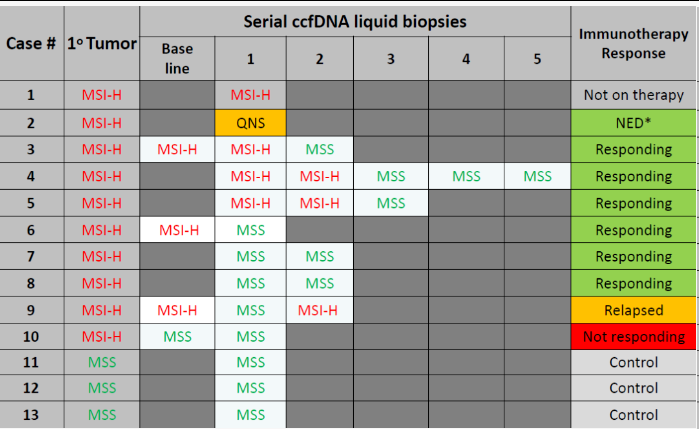The width and height of the screenshot is (699, 429).
Task: Select the baseline MSS cell in case 10
Action: click(177, 336)
